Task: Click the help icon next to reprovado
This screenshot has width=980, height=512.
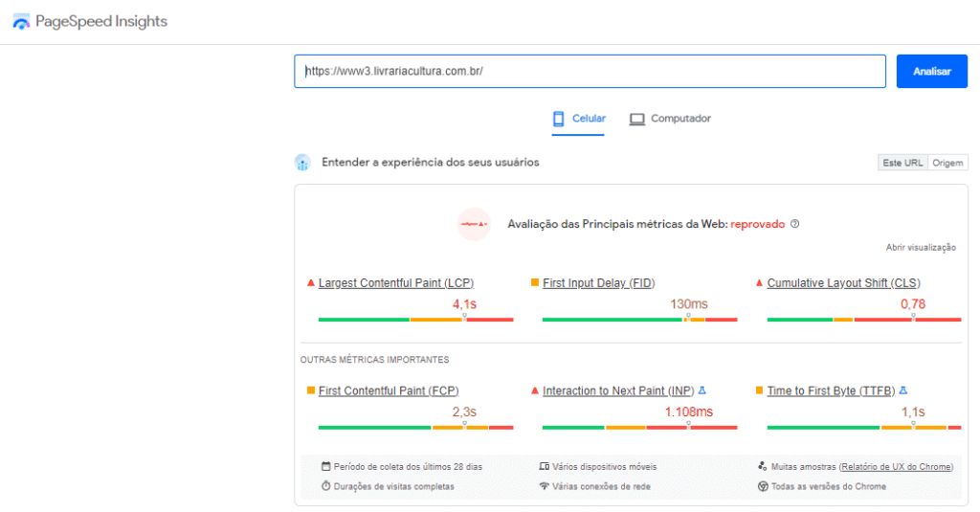Action: tap(794, 224)
